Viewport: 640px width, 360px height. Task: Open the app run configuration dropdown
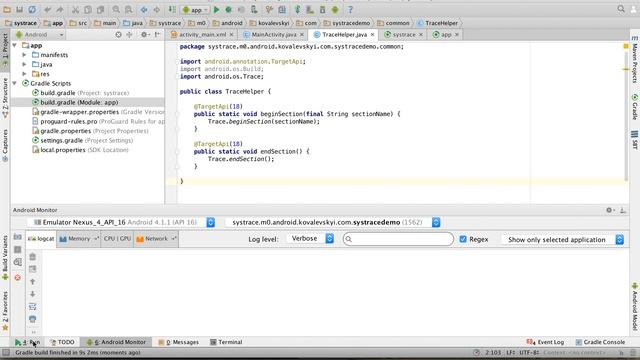pos(195,9)
